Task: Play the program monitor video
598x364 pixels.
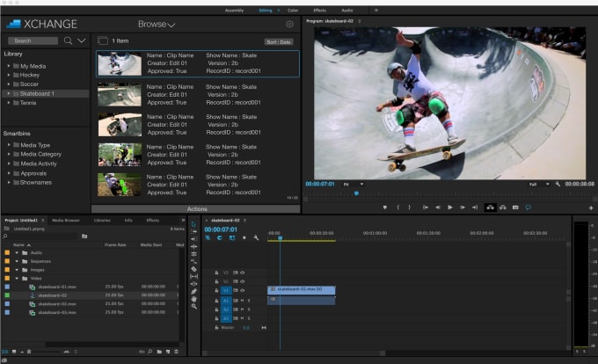Action: pyautogui.click(x=450, y=207)
